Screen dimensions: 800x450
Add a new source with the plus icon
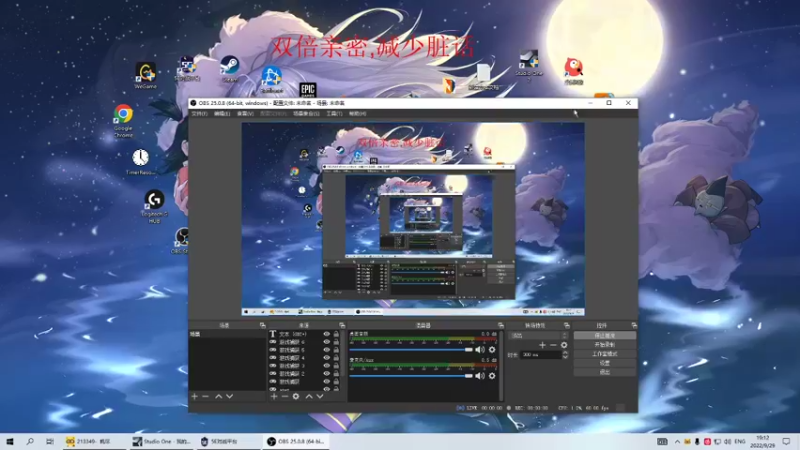(x=274, y=396)
